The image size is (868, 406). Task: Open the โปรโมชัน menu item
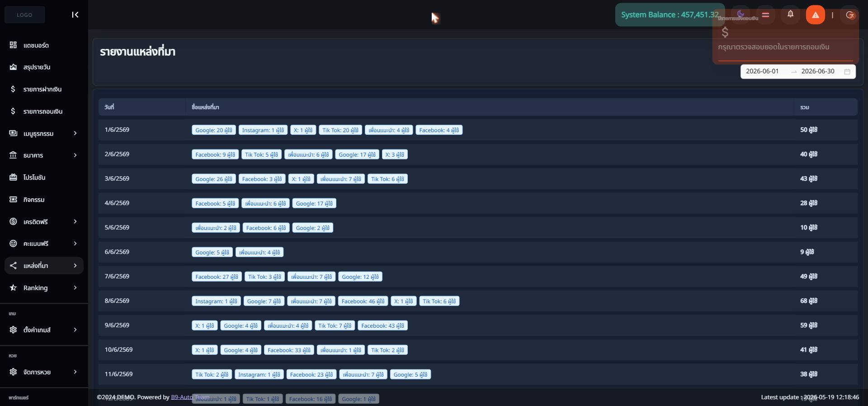click(44, 177)
